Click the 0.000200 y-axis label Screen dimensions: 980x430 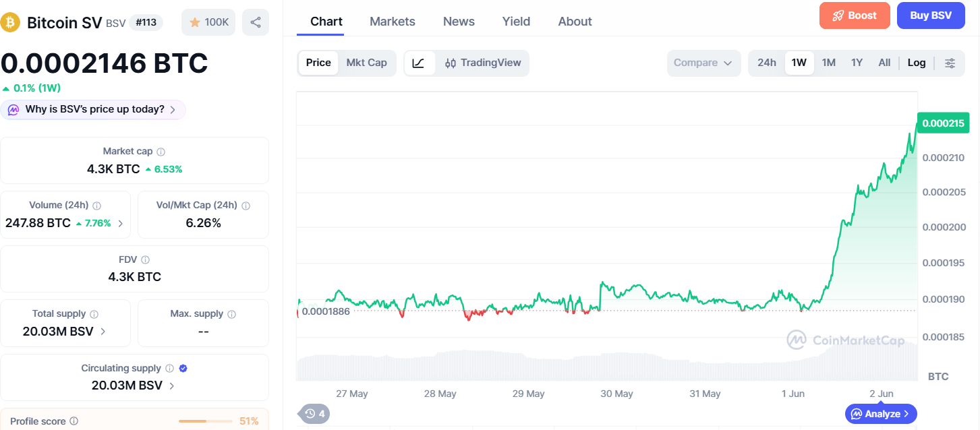coord(943,227)
